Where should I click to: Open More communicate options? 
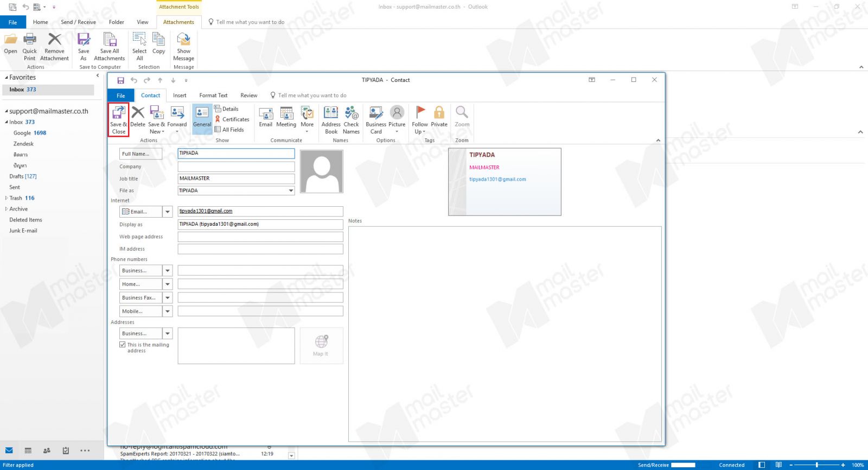click(307, 120)
